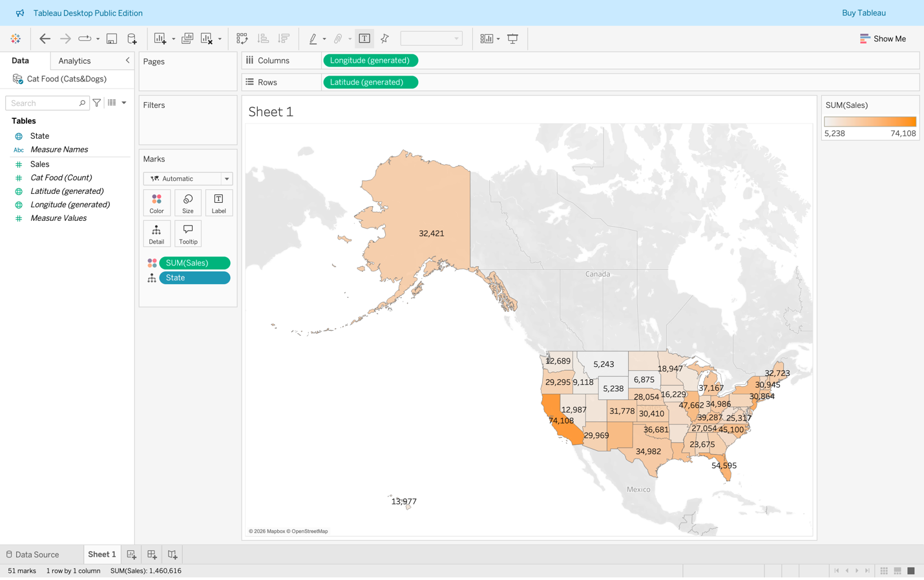Click the Color marks card button
The image size is (924, 580).
156,203
